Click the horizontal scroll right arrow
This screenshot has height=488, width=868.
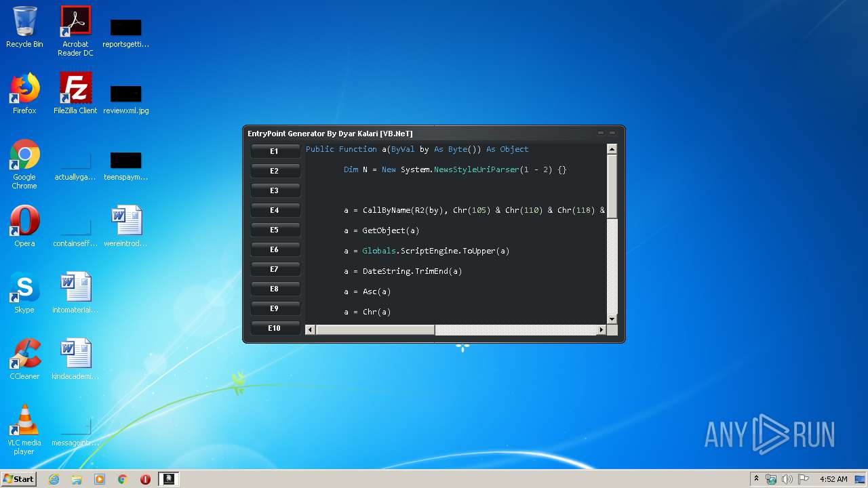point(601,329)
